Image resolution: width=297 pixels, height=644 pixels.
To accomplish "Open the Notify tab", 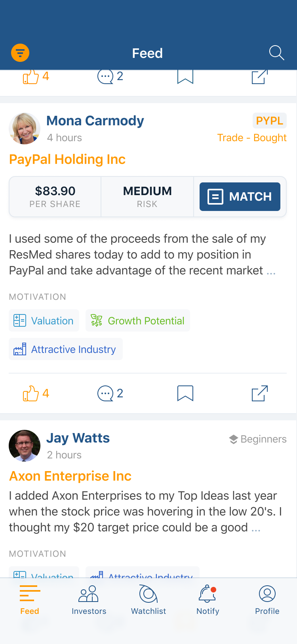I will (x=208, y=600).
